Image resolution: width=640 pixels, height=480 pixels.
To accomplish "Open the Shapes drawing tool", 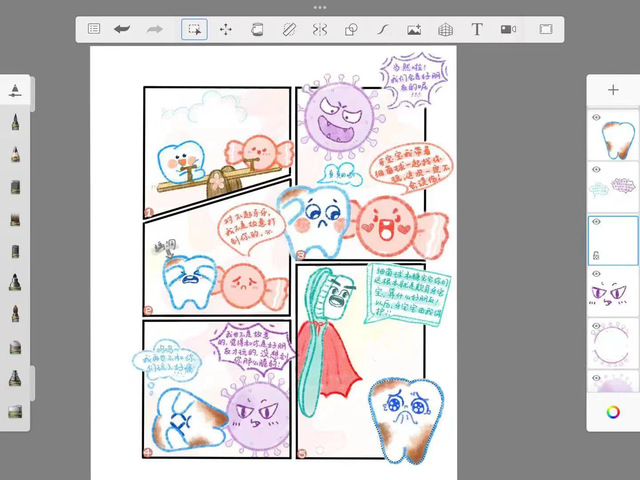I will point(351,30).
